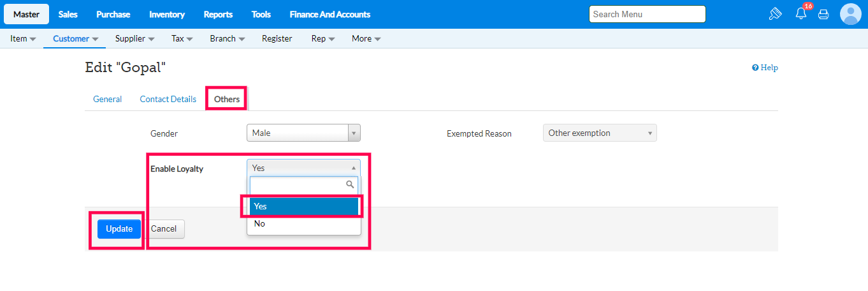Switch to the General tab
Viewport: 868px width, 291px height.
pos(108,99)
